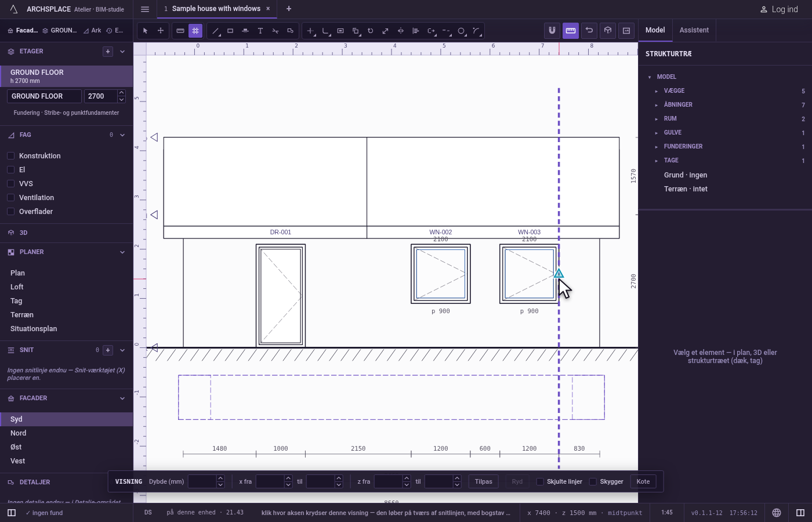Click the Kote button

643,481
